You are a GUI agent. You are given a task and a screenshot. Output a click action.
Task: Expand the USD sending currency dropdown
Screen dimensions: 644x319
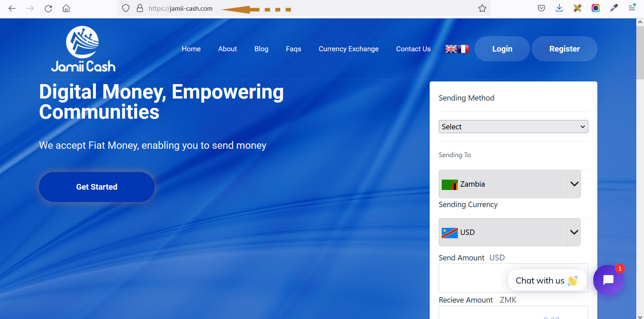pyautogui.click(x=509, y=232)
